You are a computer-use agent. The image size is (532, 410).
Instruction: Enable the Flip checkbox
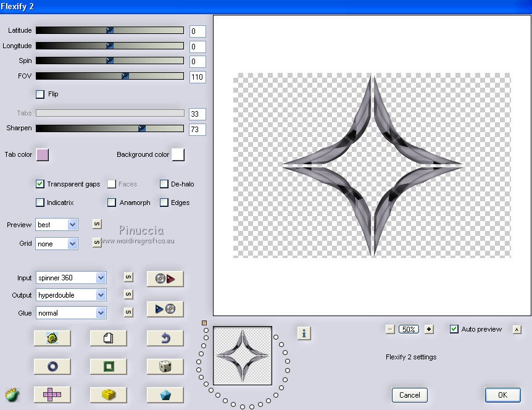pos(40,94)
